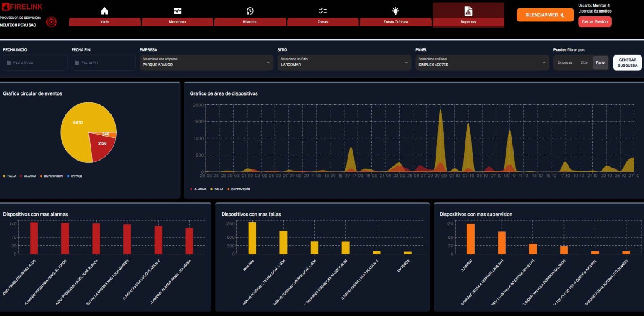Click the red radar target icon

(x=51, y=22)
